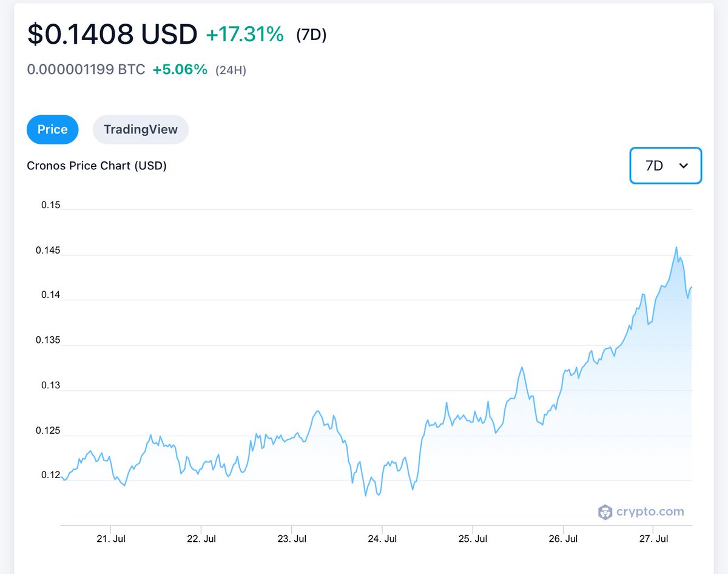Screen dimensions: 728x574
Task: Click the 0.13 y-axis label
Action: click(50, 385)
